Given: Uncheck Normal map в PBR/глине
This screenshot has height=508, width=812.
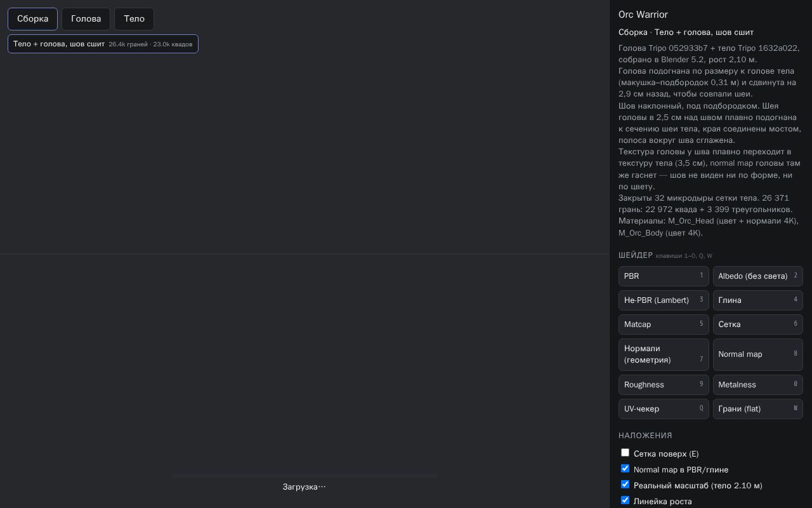Looking at the screenshot, I should (625, 469).
